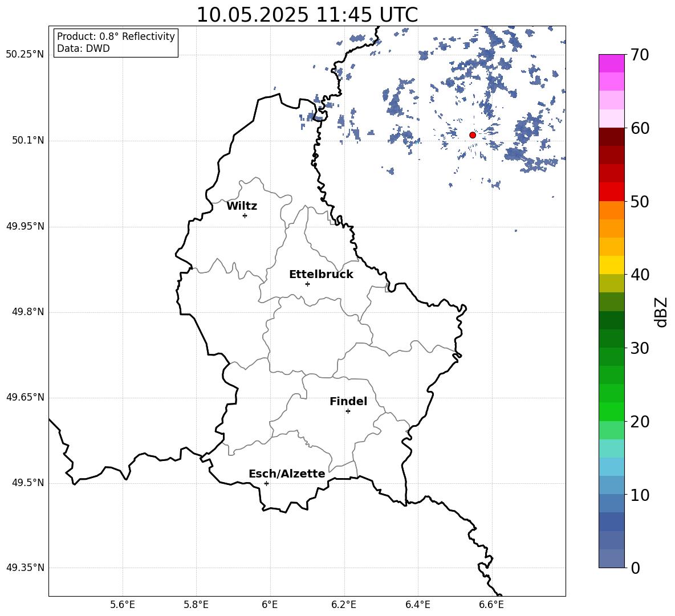
Task: Click the Findel label on the map
Action: point(348,401)
